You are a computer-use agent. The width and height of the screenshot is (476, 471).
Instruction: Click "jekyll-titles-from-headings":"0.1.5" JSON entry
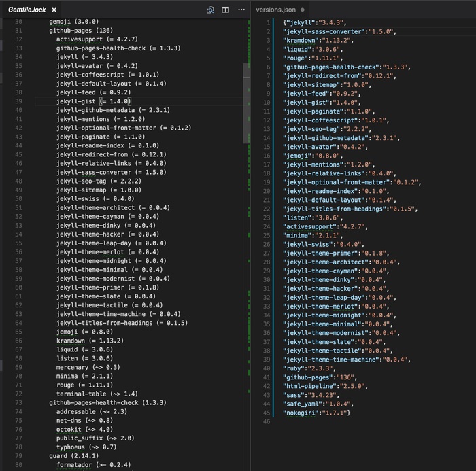[x=350, y=209]
